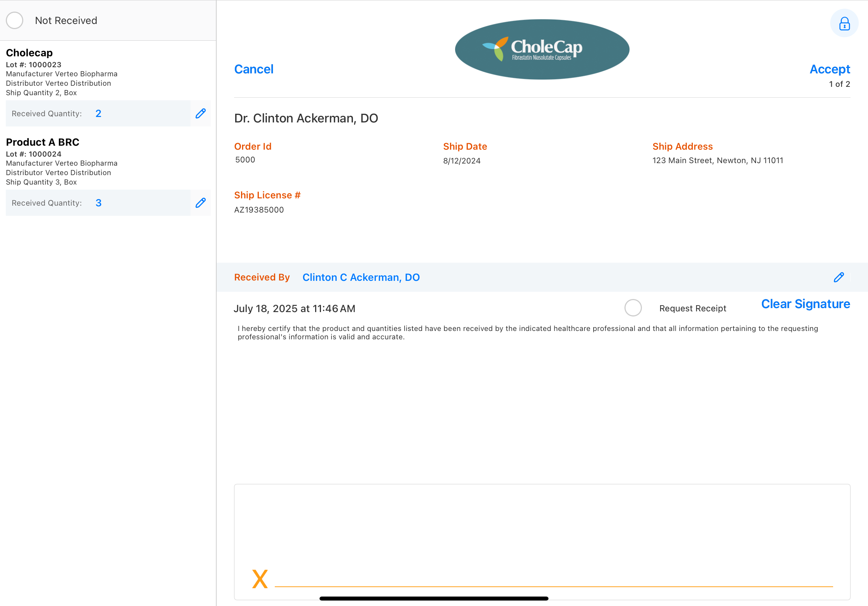Edit Product A BRC received quantity pencil
Screen dimensions: 868x606
click(x=200, y=203)
